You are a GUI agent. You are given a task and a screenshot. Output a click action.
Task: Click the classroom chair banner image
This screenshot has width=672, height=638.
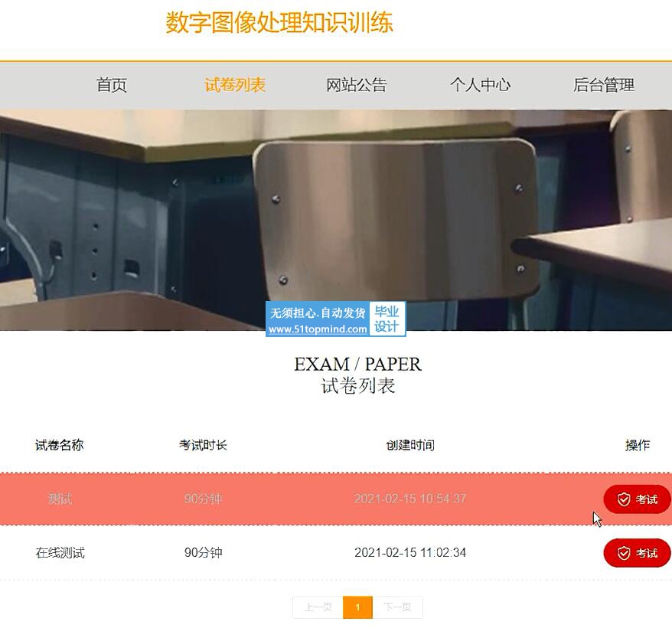coord(336,220)
